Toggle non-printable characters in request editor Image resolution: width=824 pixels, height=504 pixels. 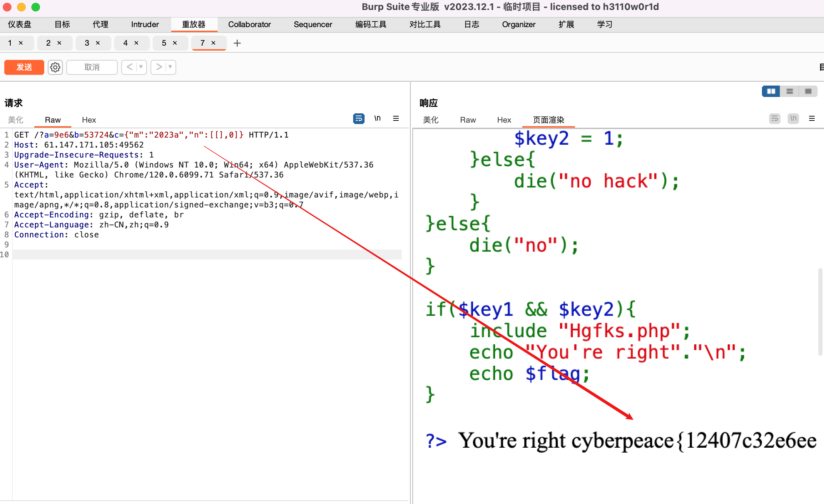tap(377, 118)
